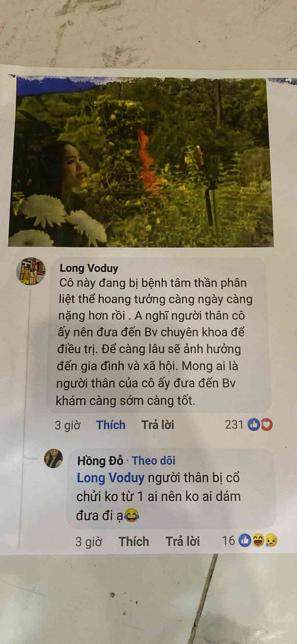Like Hồng Đỗ's reply with Thích
The width and height of the screenshot is (297, 644).
[134, 541]
